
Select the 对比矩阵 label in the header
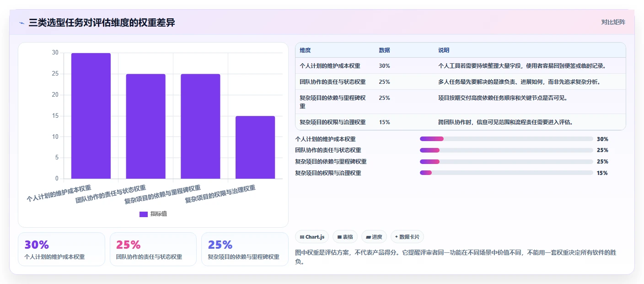(613, 22)
